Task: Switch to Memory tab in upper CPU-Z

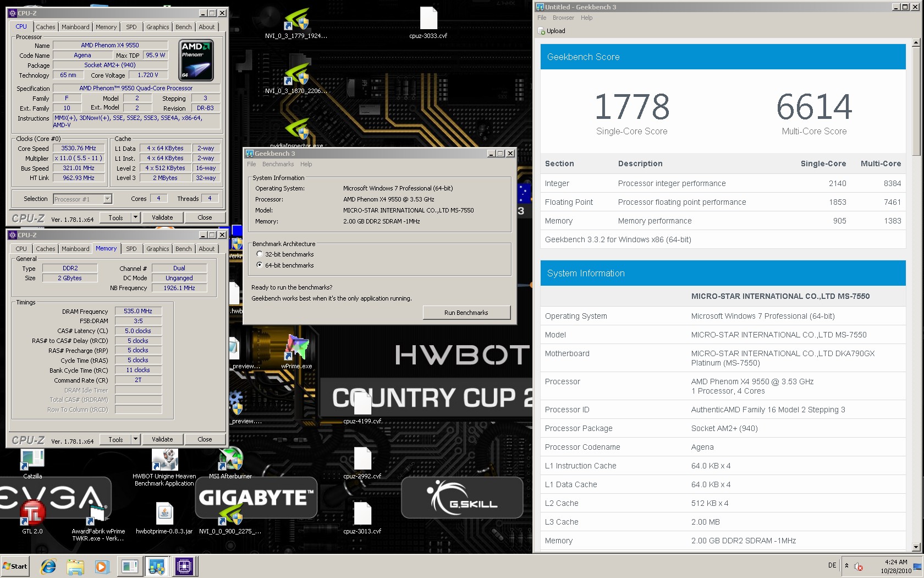Action: coord(106,27)
